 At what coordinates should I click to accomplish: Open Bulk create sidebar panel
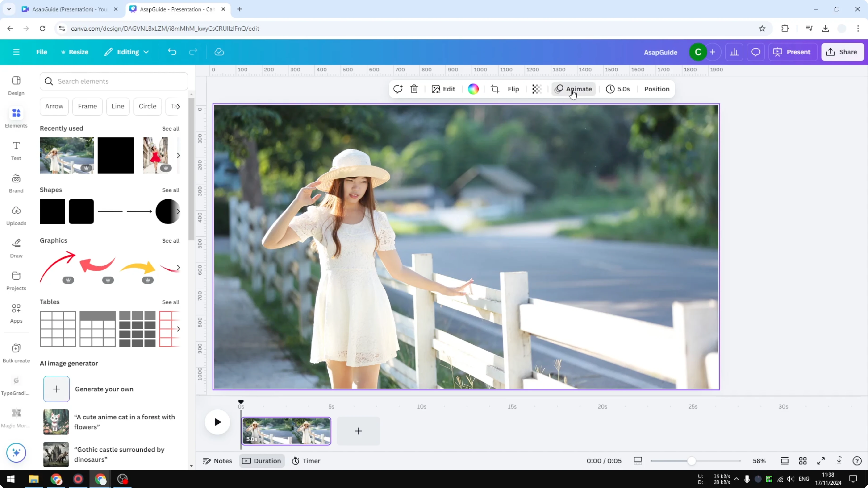click(16, 352)
